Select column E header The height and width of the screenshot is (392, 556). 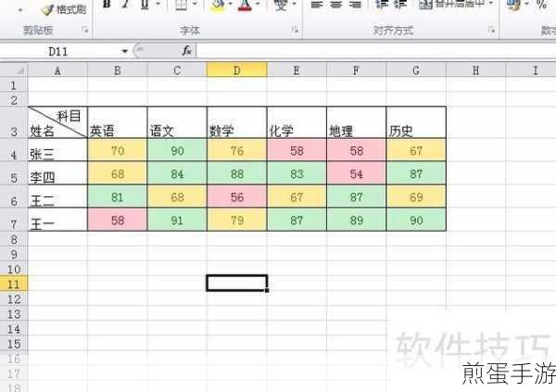pyautogui.click(x=297, y=70)
